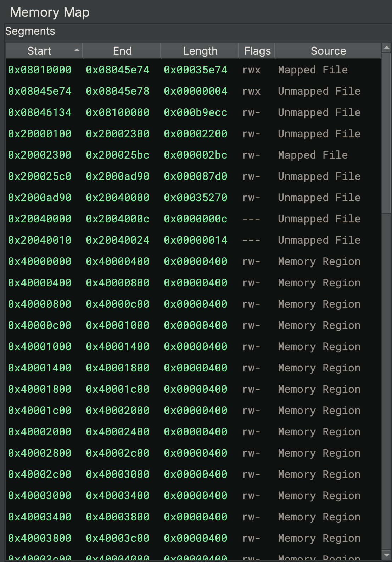Select start address 0x40003800
Viewport: 392px width, 562px height.
[40, 538]
